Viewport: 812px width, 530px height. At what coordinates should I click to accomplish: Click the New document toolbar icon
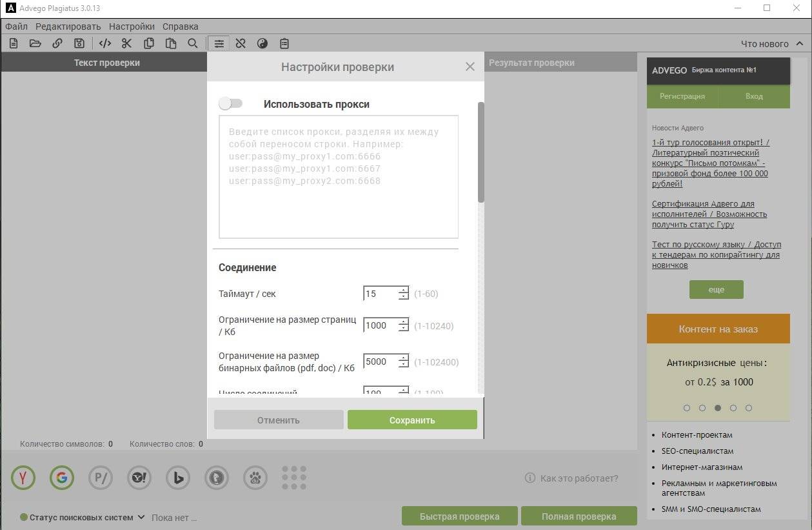14,43
